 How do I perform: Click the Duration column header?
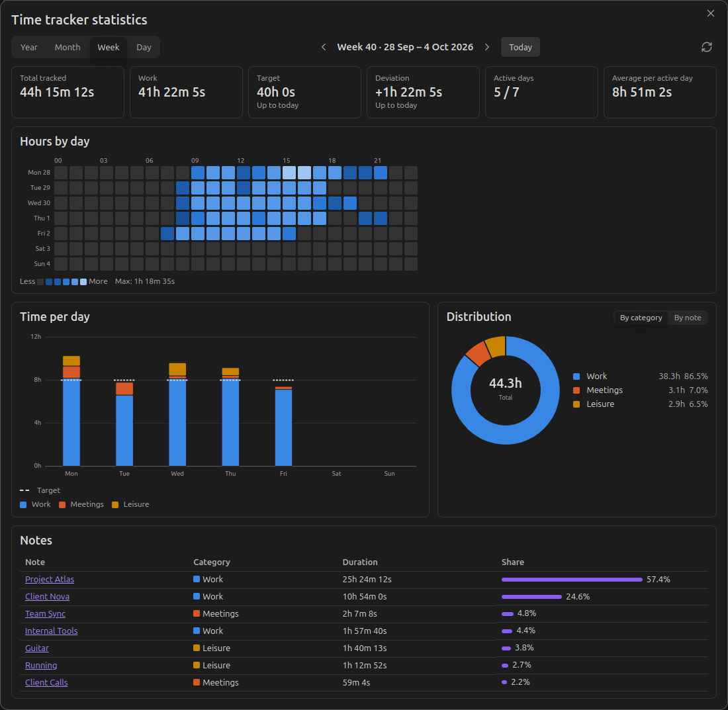point(360,562)
